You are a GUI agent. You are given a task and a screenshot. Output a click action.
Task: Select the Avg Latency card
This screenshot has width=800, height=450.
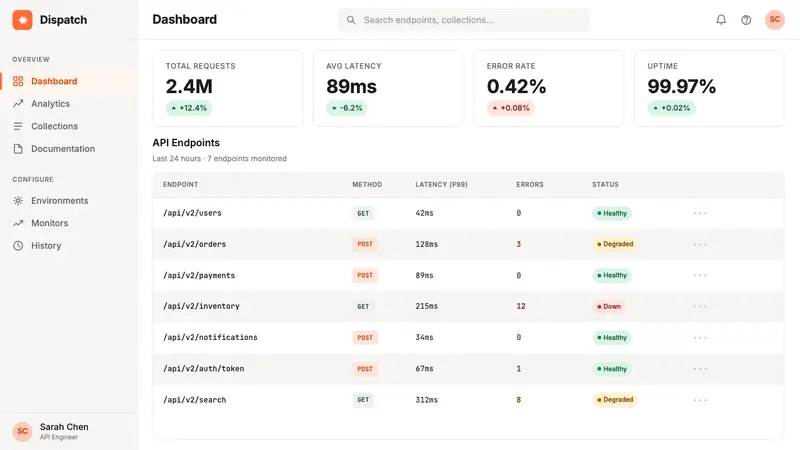click(x=388, y=88)
